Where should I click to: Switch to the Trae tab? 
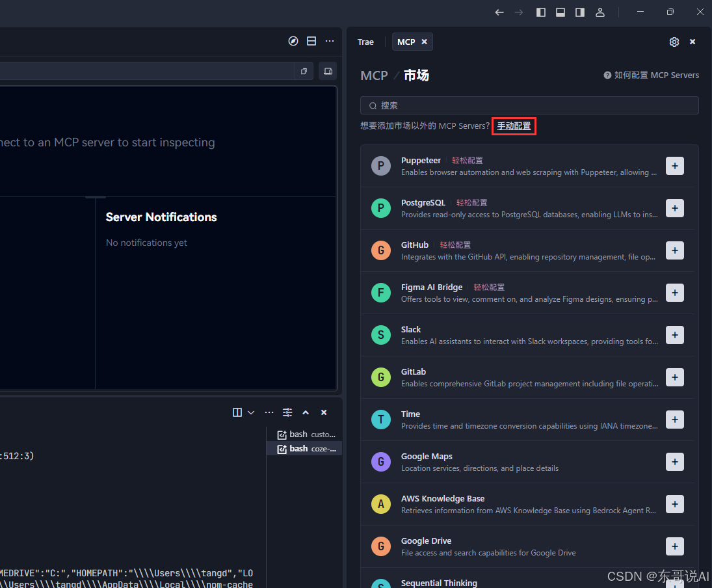365,42
